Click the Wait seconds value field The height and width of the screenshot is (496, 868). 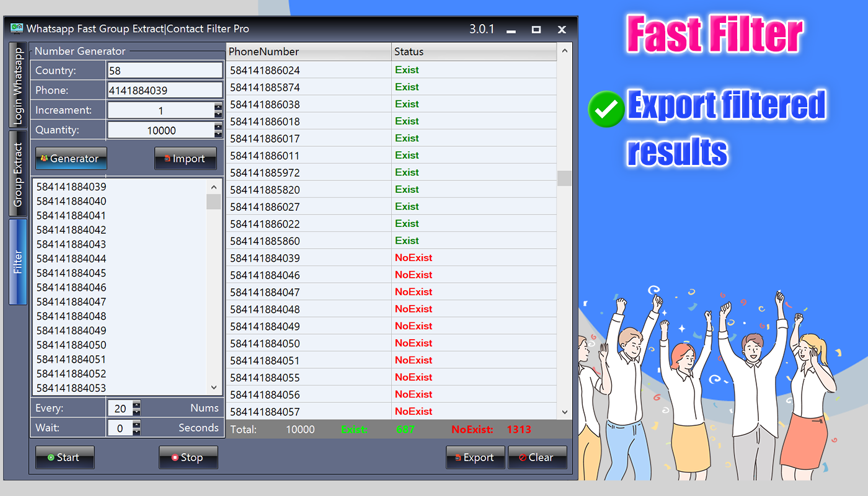click(x=120, y=428)
